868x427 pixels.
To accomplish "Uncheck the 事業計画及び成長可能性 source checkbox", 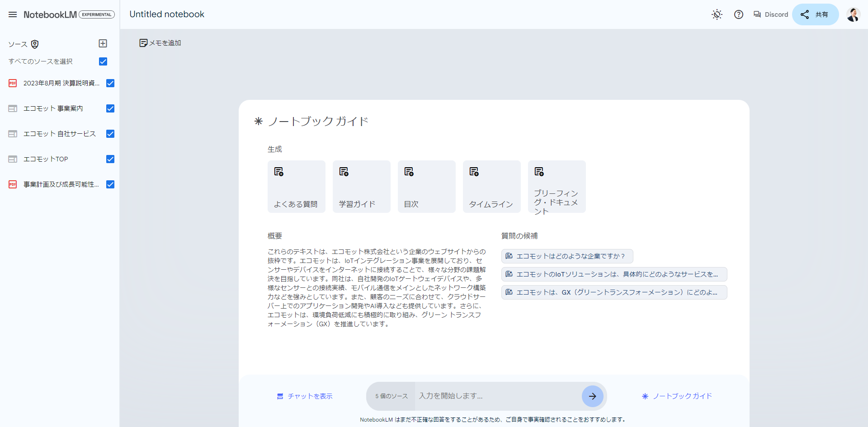I will 110,184.
